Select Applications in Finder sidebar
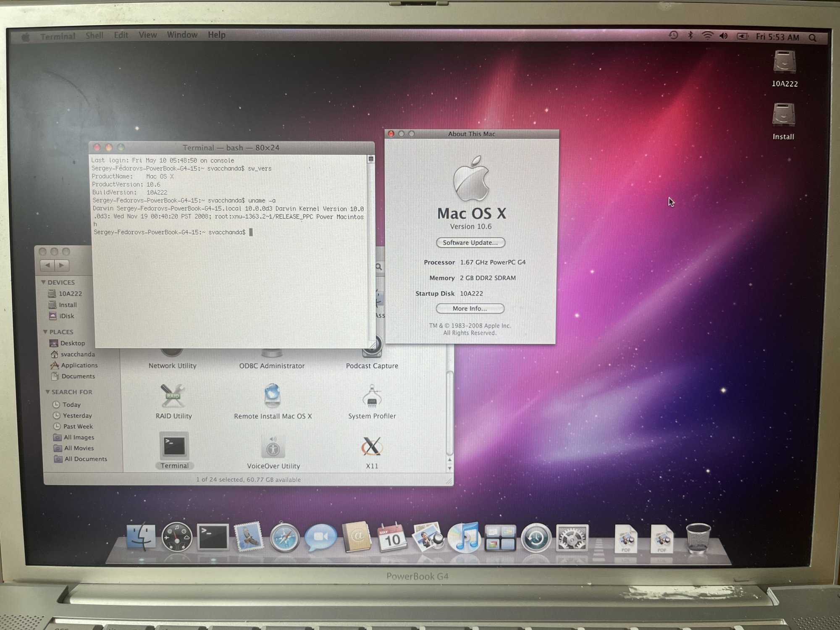840x630 pixels. [79, 365]
